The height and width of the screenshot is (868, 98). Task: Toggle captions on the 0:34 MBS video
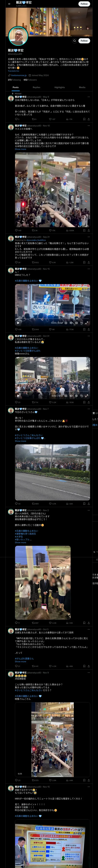66,323
